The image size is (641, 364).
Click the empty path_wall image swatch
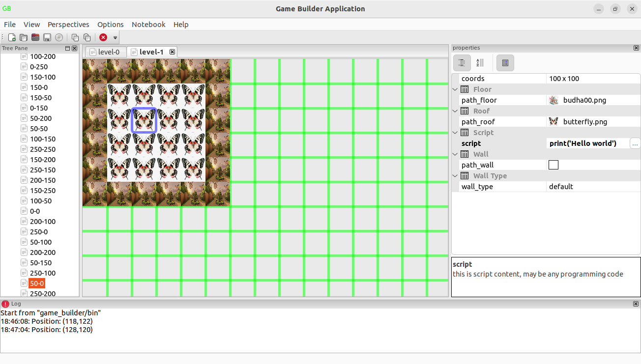554,165
